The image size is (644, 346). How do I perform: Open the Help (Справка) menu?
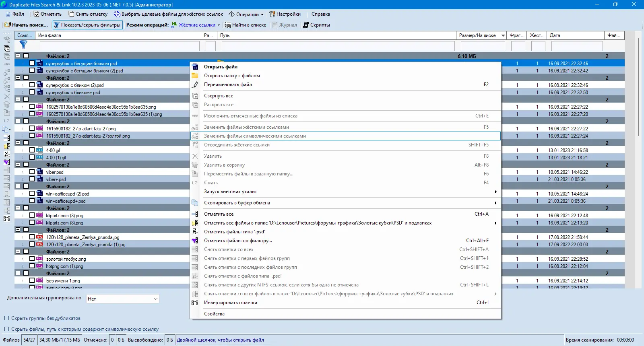point(321,14)
